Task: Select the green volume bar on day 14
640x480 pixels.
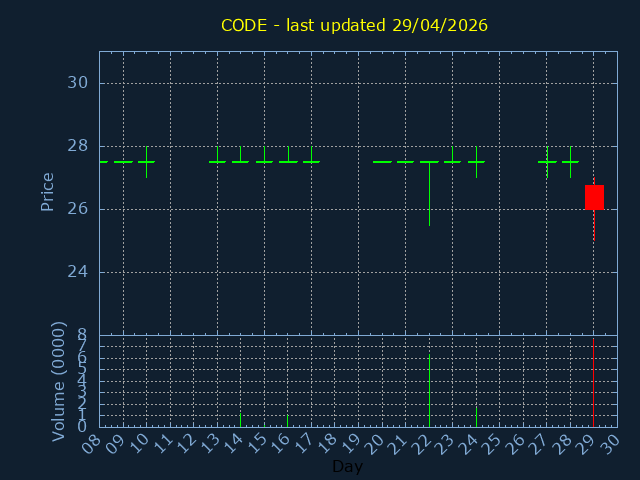Action: [x=240, y=419]
